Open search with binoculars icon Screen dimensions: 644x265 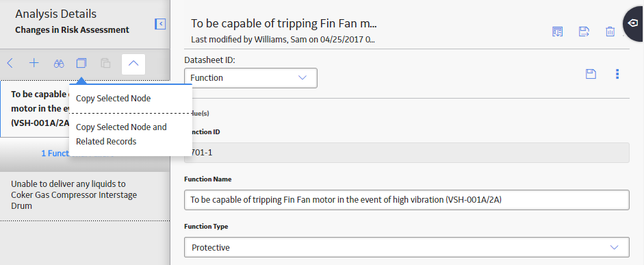point(59,63)
